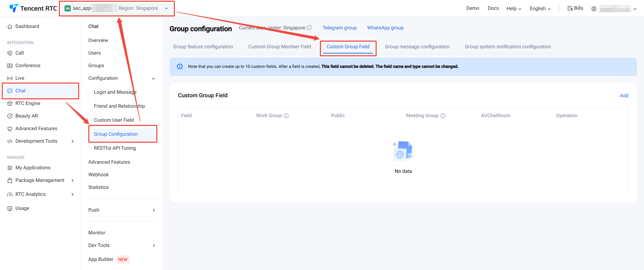Open the Dashboard home icon
644x270 pixels.
point(10,27)
